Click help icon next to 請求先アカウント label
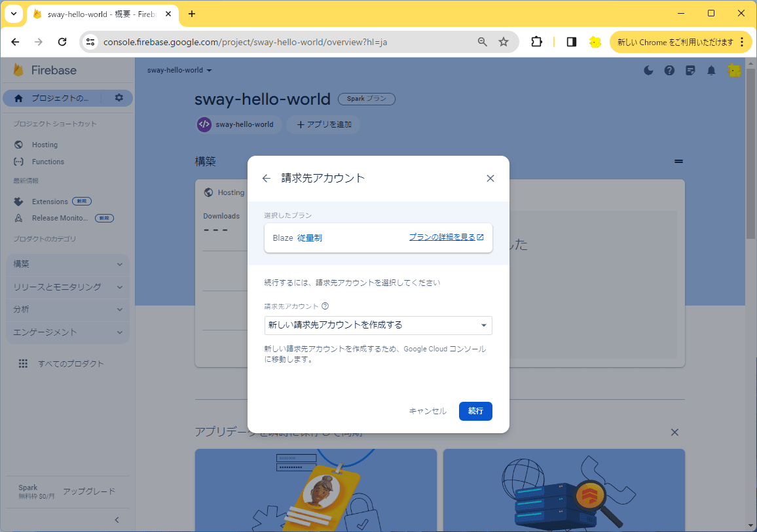This screenshot has height=532, width=757. click(325, 306)
